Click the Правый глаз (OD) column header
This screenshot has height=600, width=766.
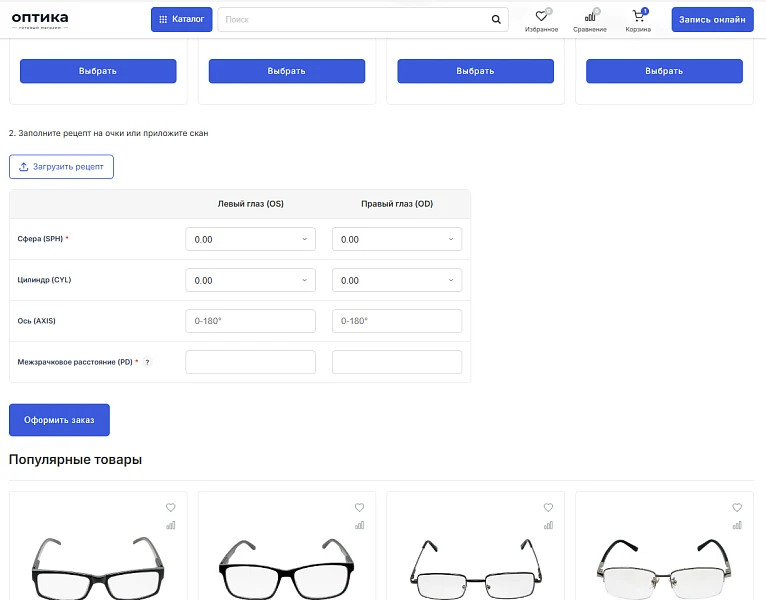tap(397, 204)
